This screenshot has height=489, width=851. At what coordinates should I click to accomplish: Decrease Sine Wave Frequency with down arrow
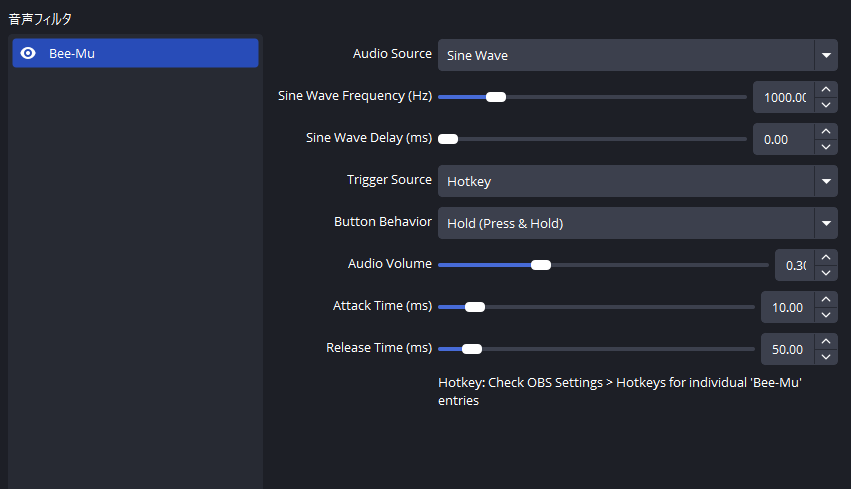pyautogui.click(x=826, y=105)
